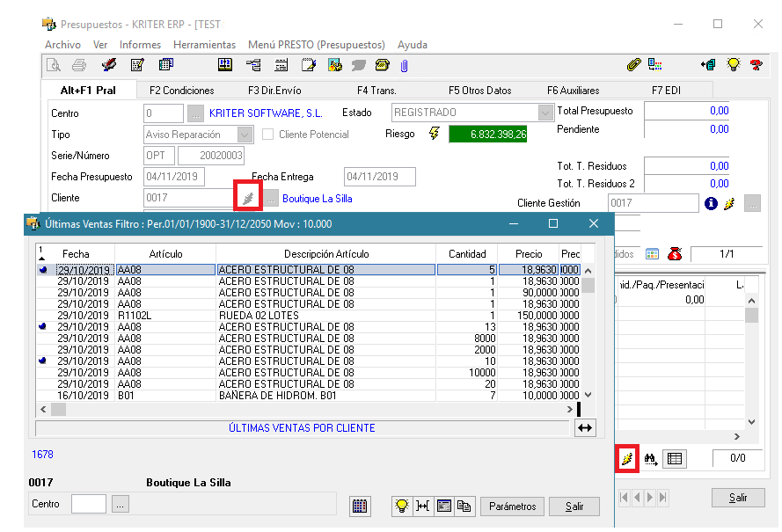
Task: Switch to the F5 Otros Datos tab
Action: coord(479,91)
